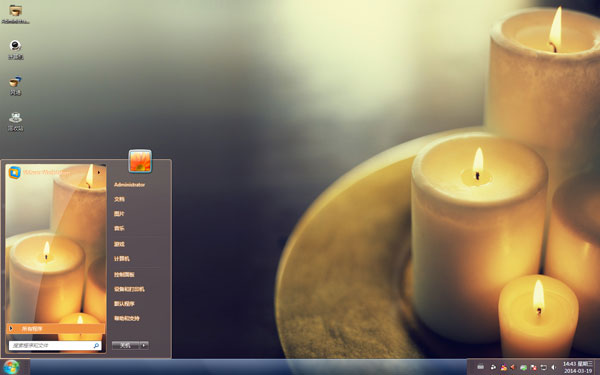Screen dimensions: 600x375
Task: Expand VMware Workstation jump list arrow
Action: tap(99, 173)
